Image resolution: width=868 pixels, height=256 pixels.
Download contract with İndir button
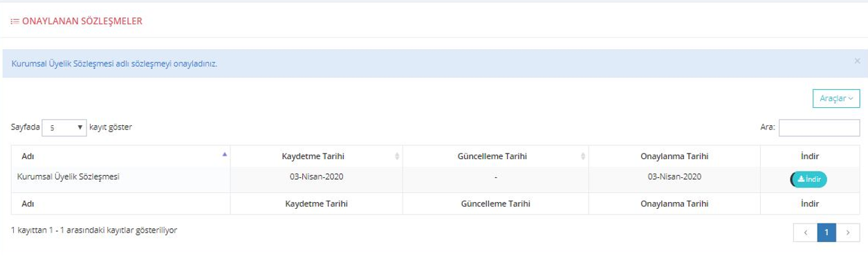coord(809,179)
